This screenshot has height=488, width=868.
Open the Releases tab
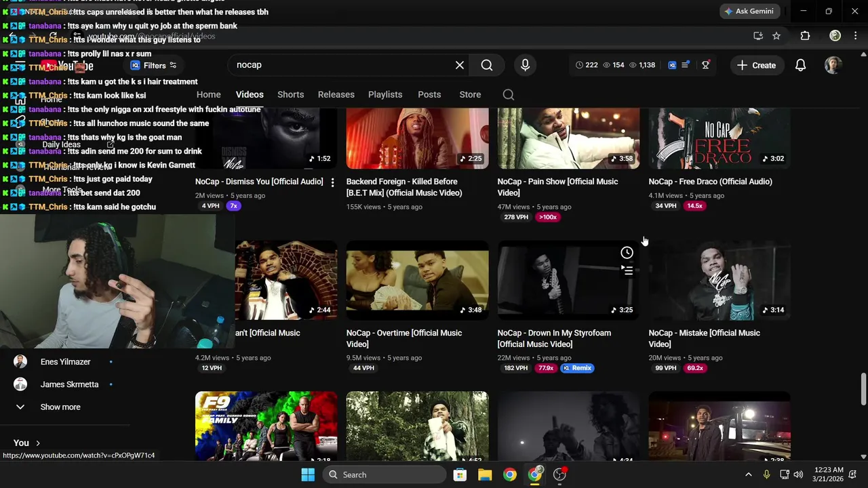[336, 95]
